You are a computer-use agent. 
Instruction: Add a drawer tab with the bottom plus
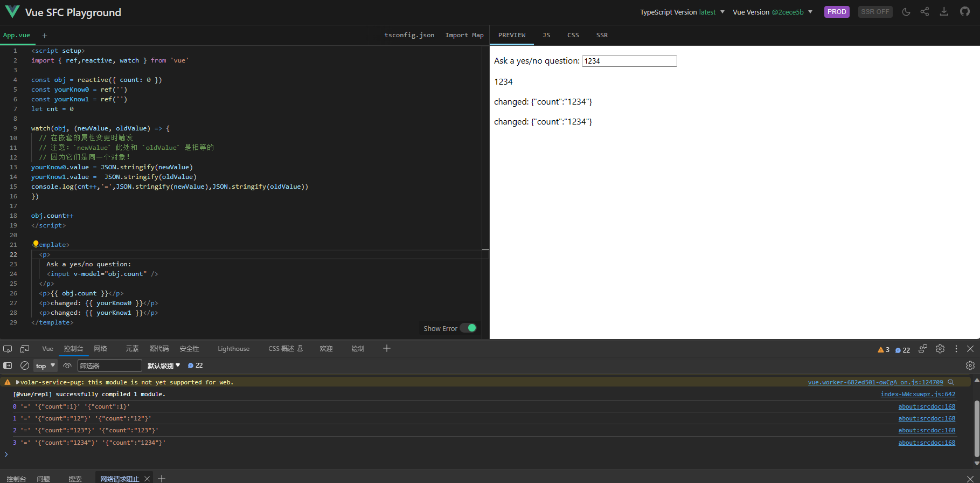coord(162,479)
